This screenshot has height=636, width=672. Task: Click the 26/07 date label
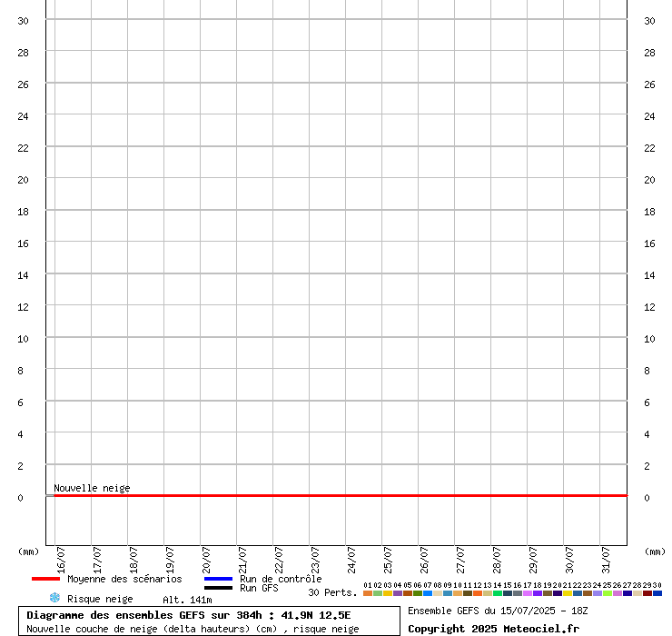tap(424, 560)
